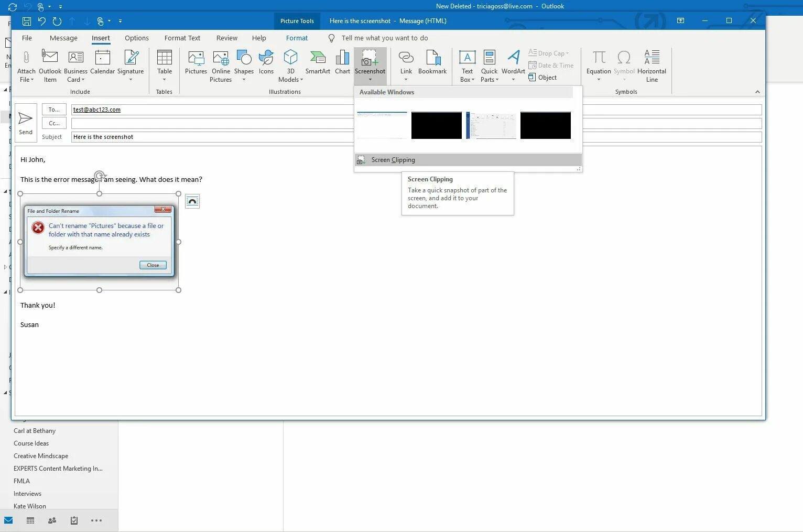
Task: Insert 3D Models
Action: [x=290, y=66]
